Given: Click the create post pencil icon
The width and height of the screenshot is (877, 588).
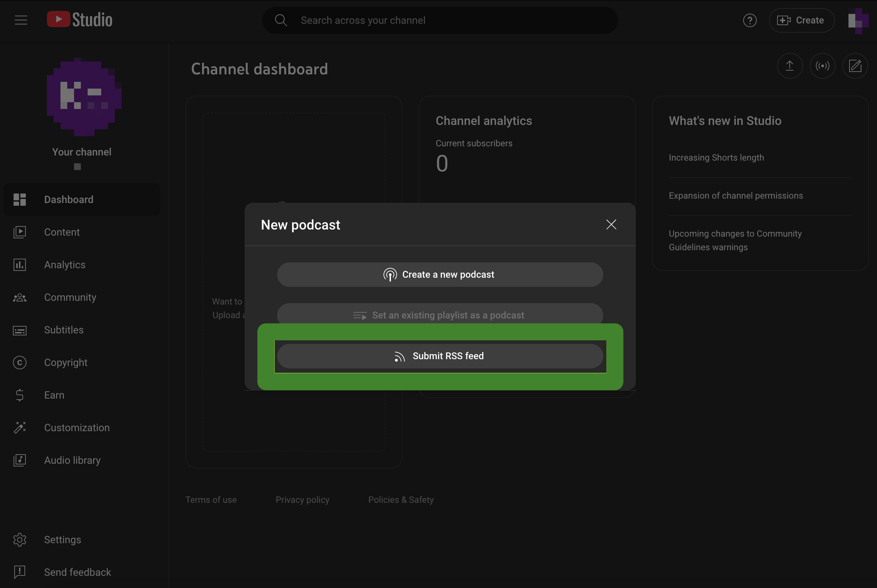Looking at the screenshot, I should [x=855, y=66].
